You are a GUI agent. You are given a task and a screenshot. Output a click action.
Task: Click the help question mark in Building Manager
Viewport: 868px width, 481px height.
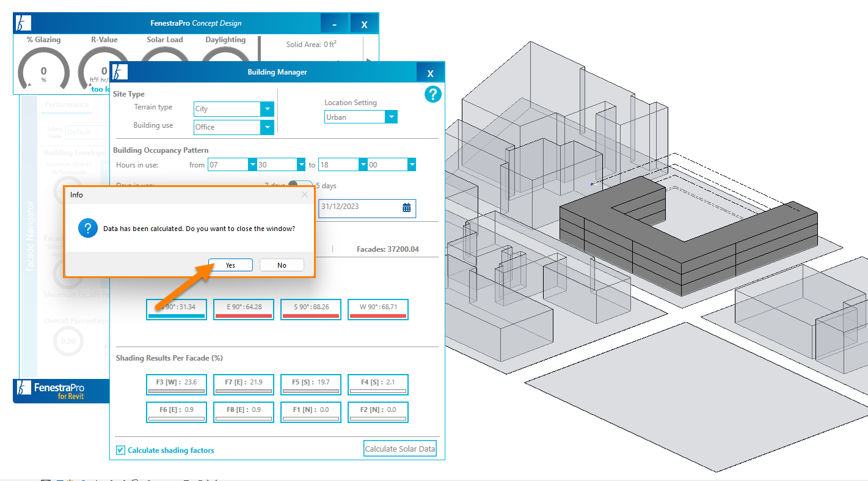[432, 94]
